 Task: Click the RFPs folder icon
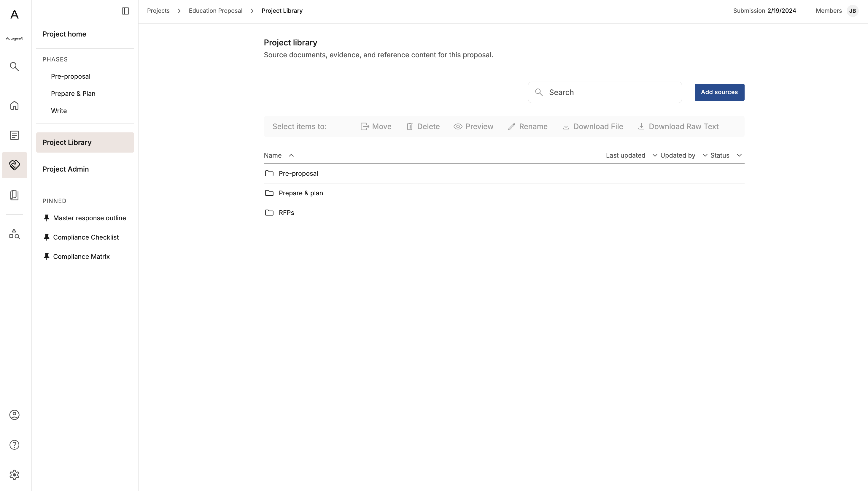pos(269,213)
